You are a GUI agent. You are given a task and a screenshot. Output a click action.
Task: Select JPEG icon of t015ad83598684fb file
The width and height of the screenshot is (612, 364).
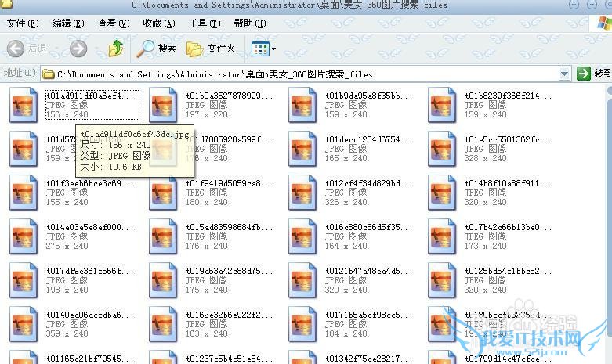pyautogui.click(x=163, y=236)
